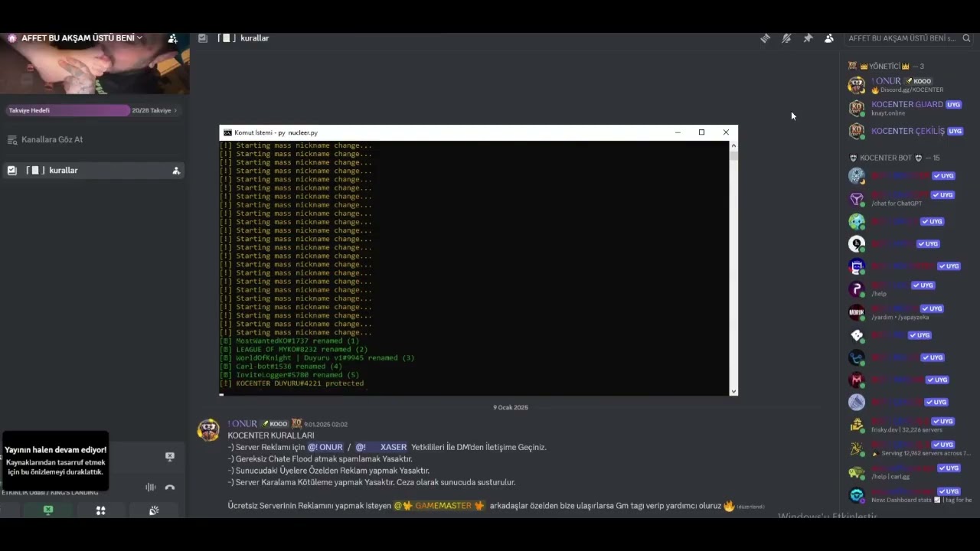
Task: Toggle channel notification mute bell
Action: click(786, 38)
